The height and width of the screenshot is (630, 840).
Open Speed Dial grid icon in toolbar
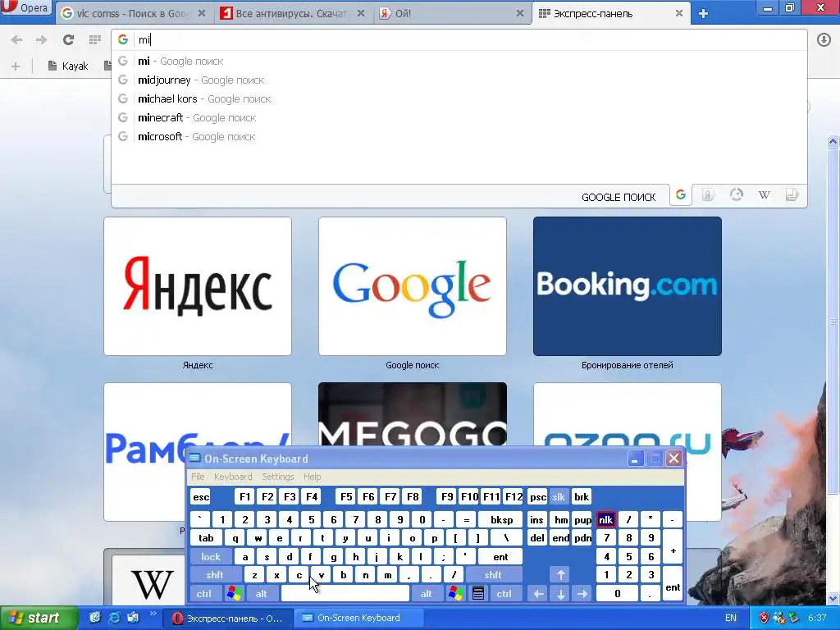[x=95, y=39]
